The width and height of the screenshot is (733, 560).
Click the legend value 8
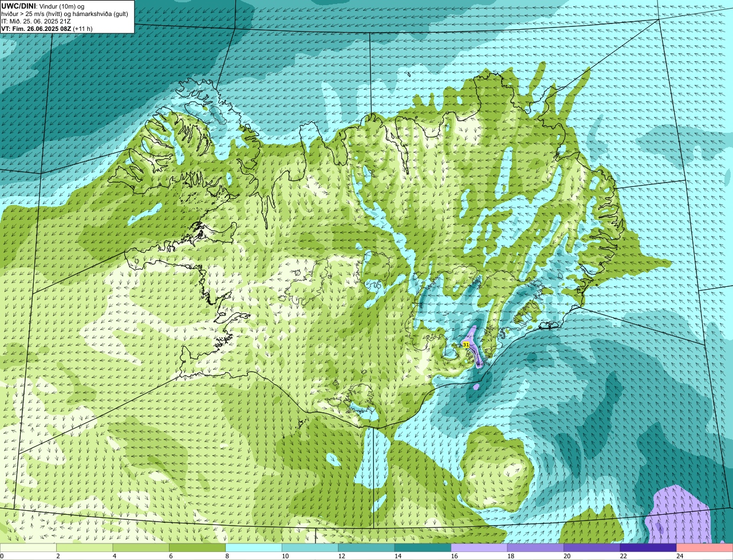click(x=227, y=556)
